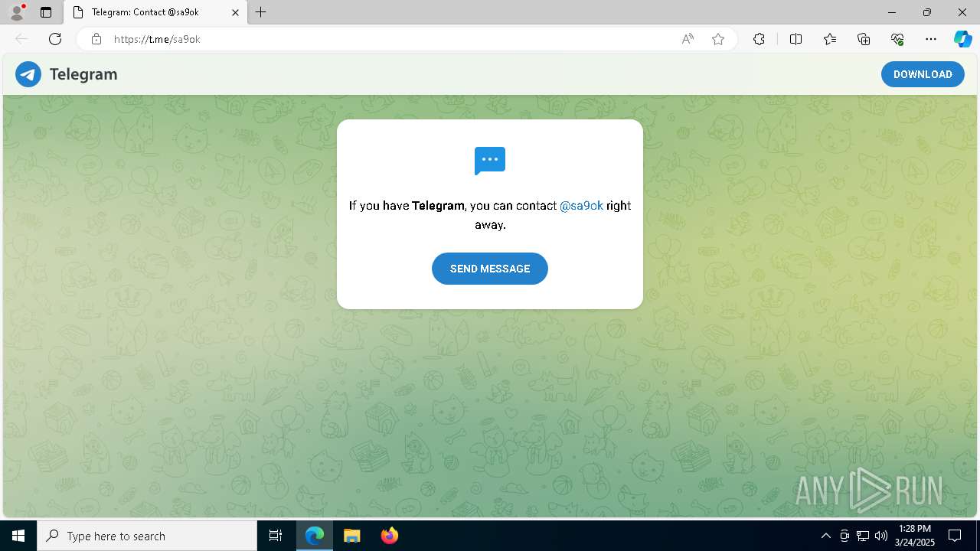Open Browser essentials heart icon
Image resolution: width=980 pixels, height=551 pixels.
[x=897, y=39]
